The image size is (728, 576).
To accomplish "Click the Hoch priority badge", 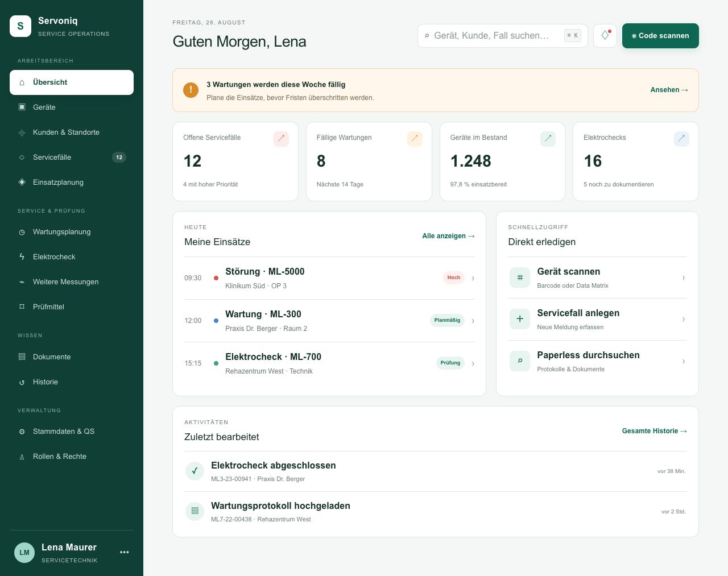I will coord(454,277).
